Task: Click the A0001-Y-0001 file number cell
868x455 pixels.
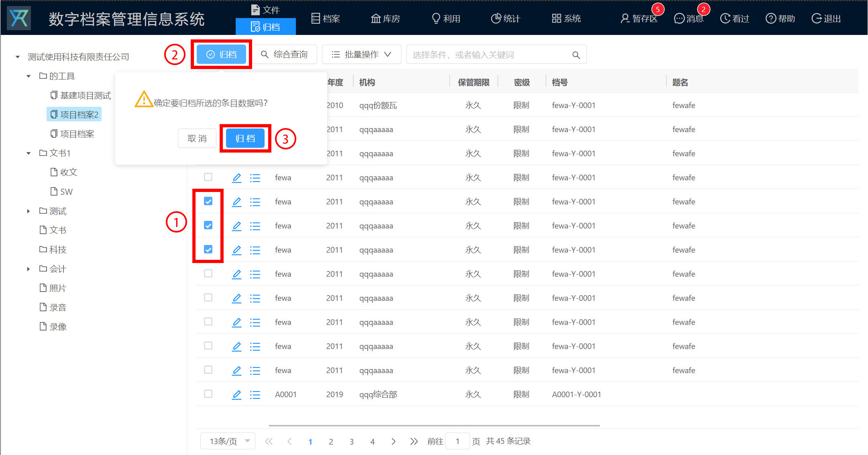Action: tap(577, 394)
